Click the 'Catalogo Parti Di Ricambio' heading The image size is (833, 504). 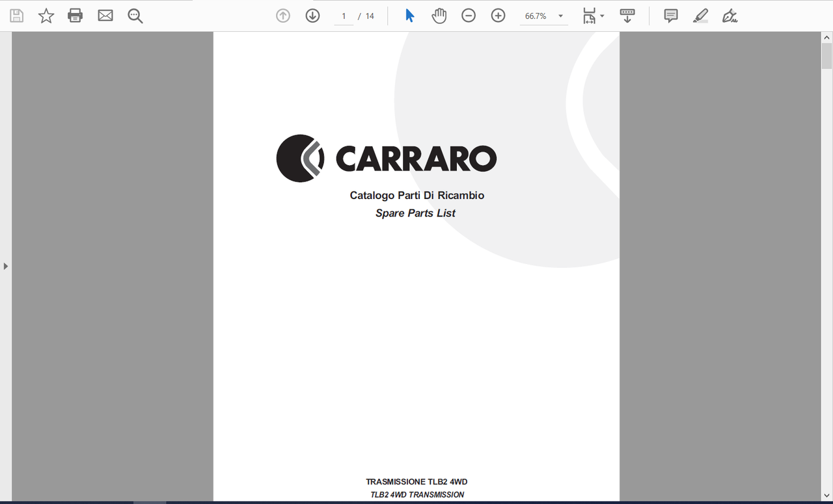pos(417,195)
